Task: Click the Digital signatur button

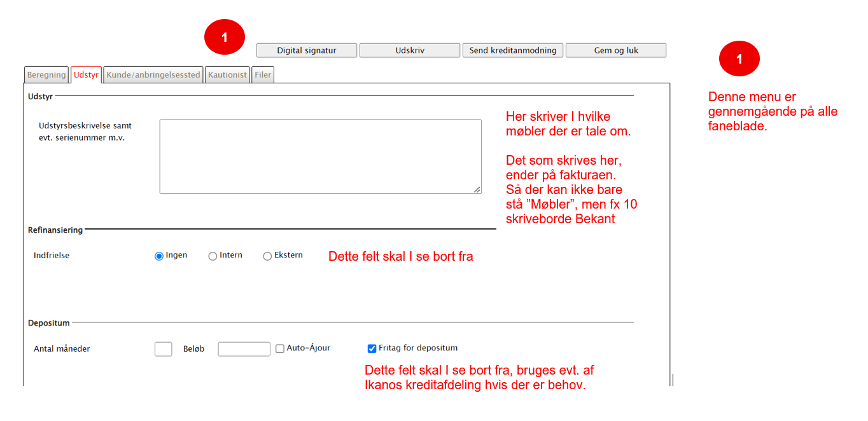Action: click(306, 50)
